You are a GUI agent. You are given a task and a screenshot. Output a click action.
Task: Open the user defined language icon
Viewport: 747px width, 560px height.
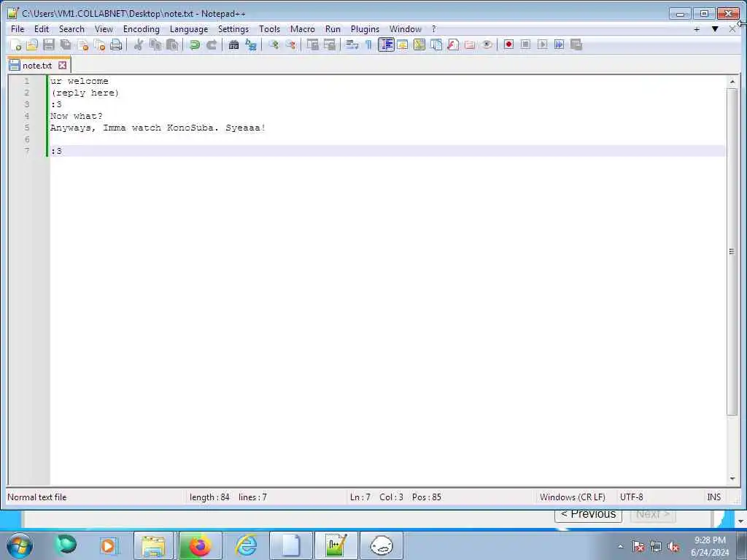click(403, 44)
